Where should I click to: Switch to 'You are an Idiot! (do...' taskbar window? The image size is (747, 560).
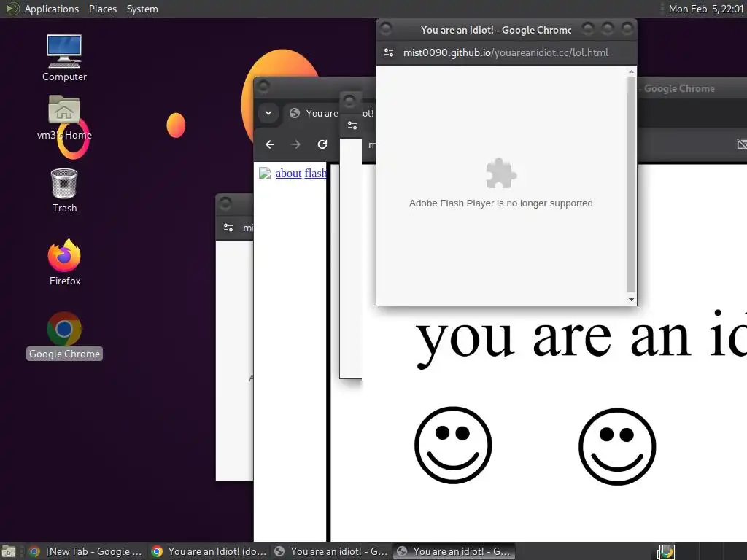(209, 551)
